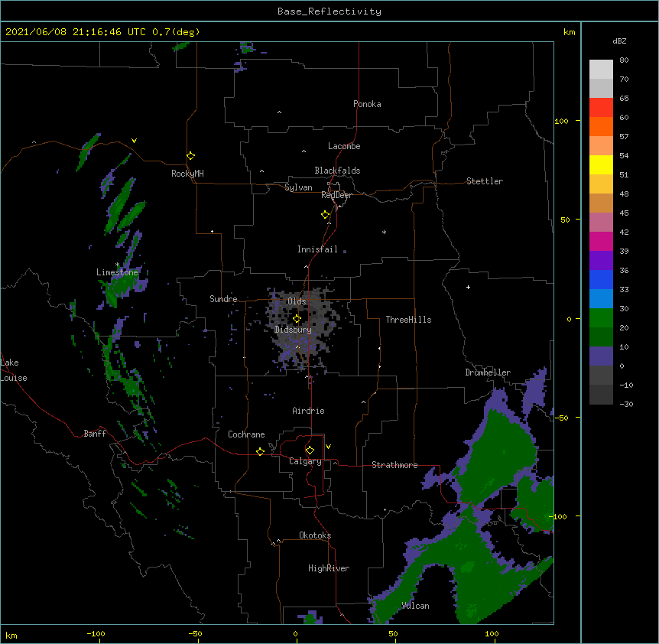The height and width of the screenshot is (644, 659).
Task: Click the white asterisk marker east of Innisfail
Action: (384, 232)
